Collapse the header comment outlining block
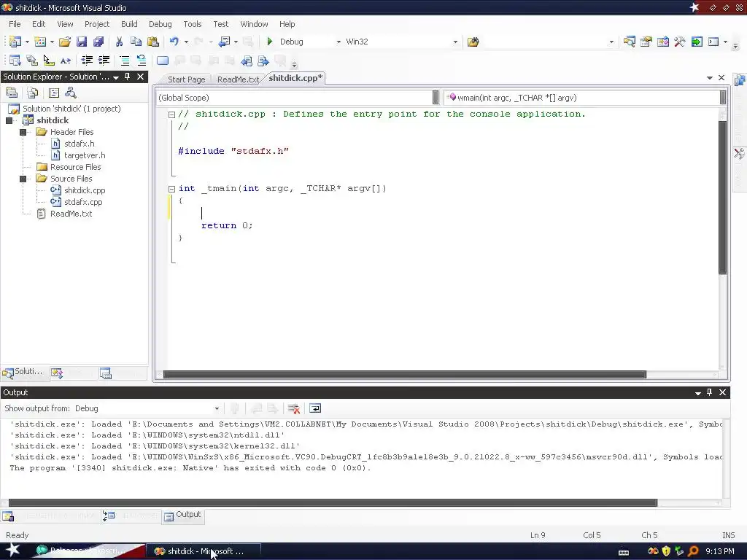This screenshot has width=747, height=560. point(171,114)
